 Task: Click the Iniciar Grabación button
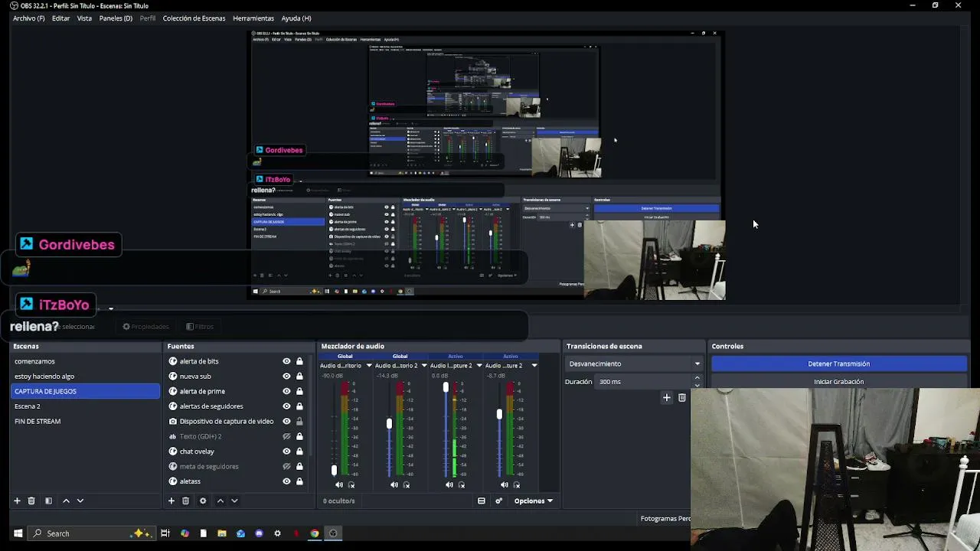click(838, 382)
